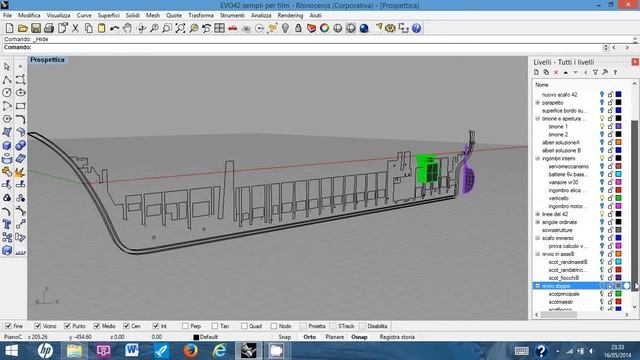Toggle the Cen osnap checkbox
Screen dimensions: 640x360
coord(126,326)
